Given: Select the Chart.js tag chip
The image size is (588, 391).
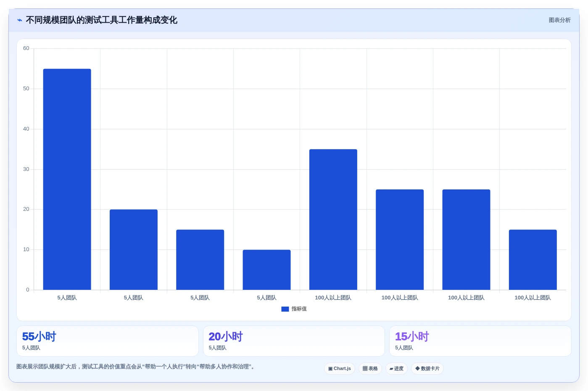Looking at the screenshot, I should point(340,369).
